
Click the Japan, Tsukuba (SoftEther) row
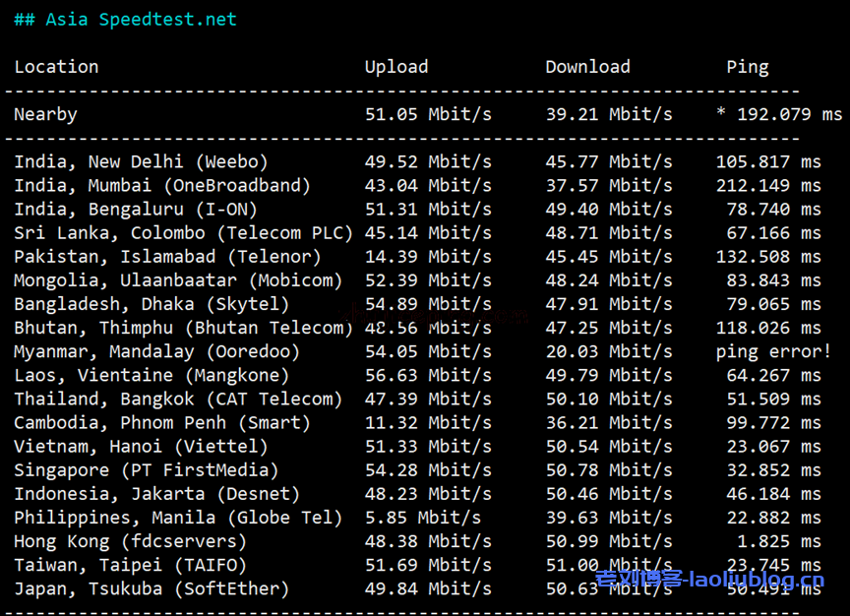(152, 588)
